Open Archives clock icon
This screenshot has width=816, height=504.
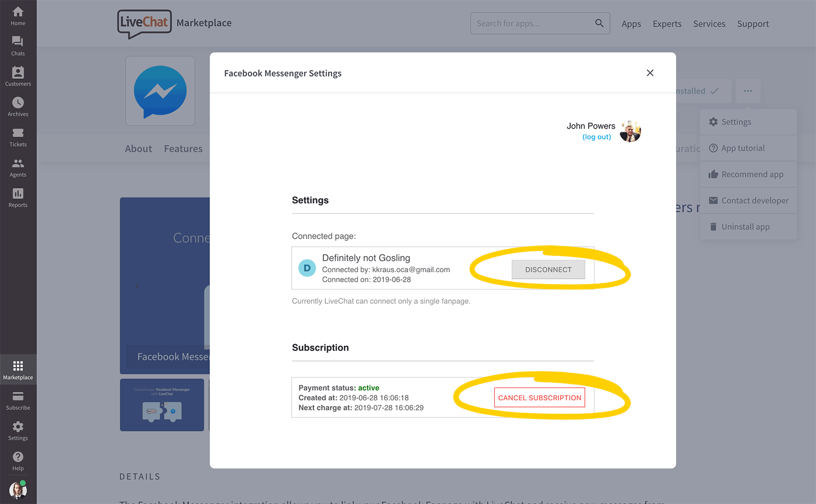(18, 106)
